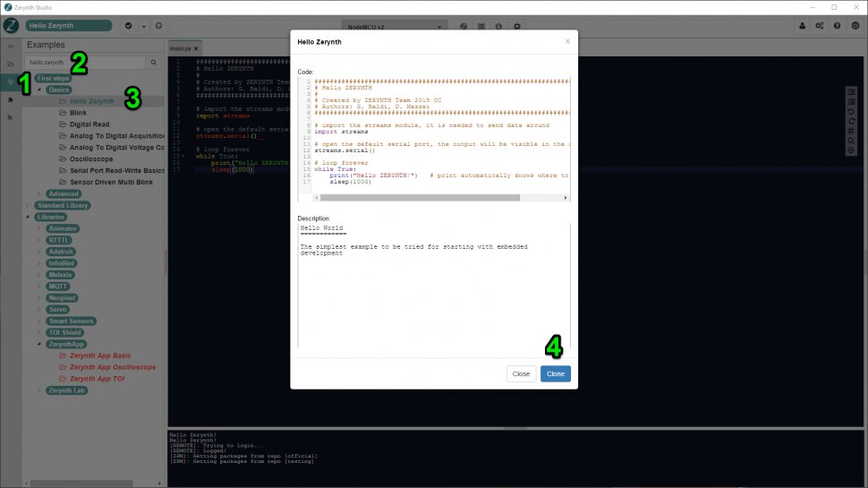Select the Digital Read example
The width and height of the screenshot is (868, 488).
[x=89, y=124]
